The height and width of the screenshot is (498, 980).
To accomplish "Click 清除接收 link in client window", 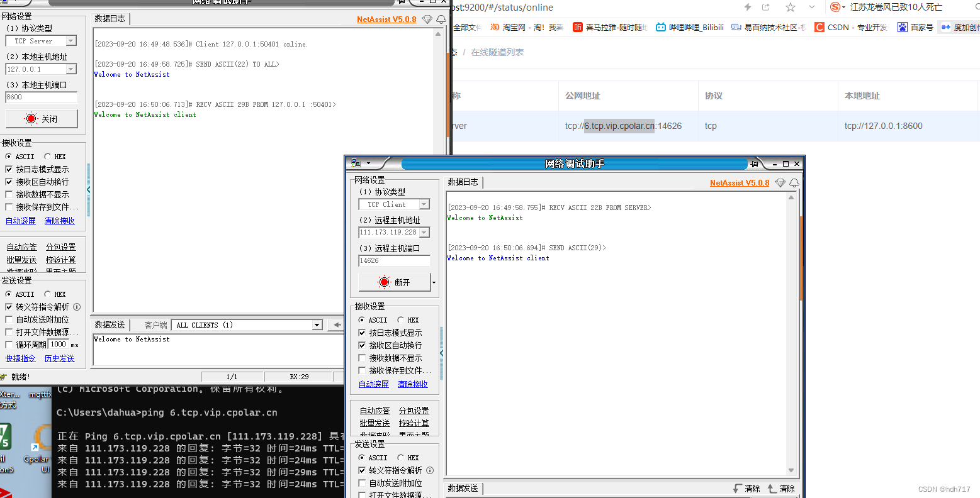I will (x=413, y=384).
